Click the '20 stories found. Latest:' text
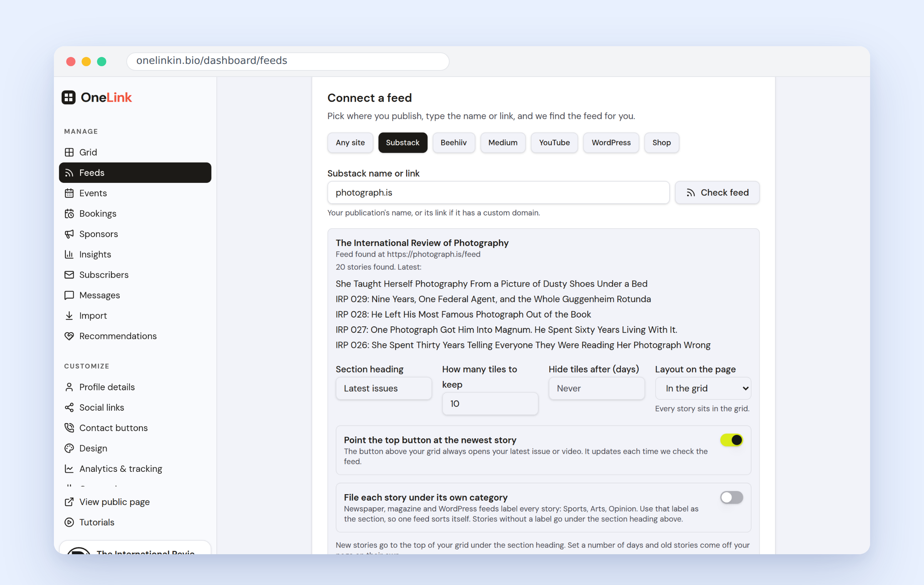 (x=378, y=267)
